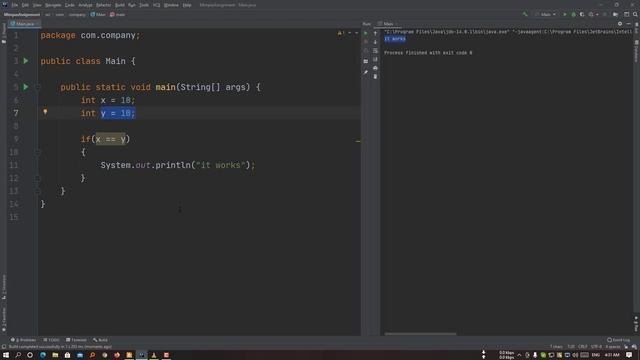The width and height of the screenshot is (640, 360).
Task: Click the pin tab icon in Run panel
Action: [366, 72]
